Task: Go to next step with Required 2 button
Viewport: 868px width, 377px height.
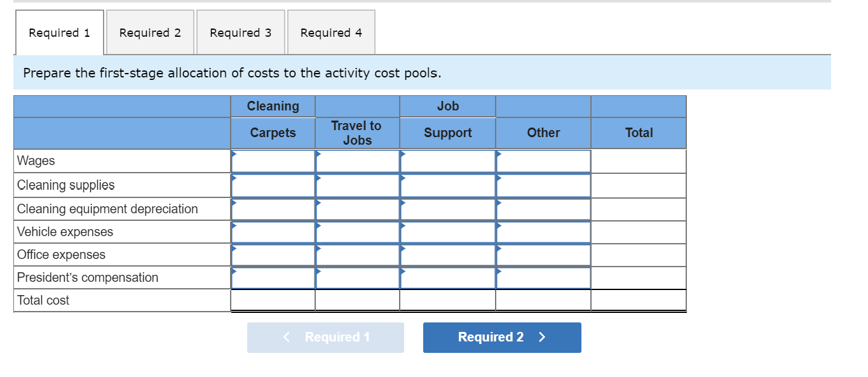Action: [502, 337]
